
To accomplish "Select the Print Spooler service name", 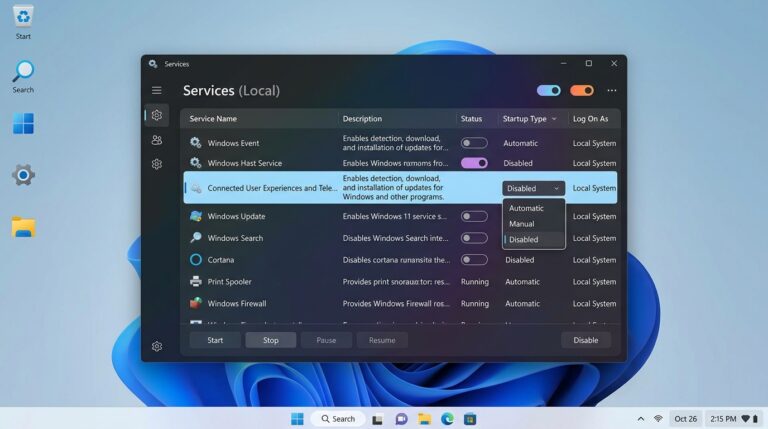I will [x=229, y=282].
